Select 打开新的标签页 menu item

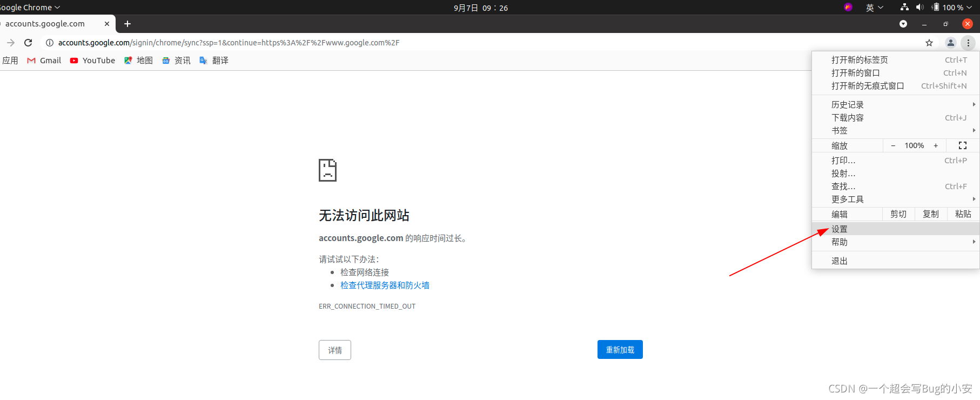896,60
